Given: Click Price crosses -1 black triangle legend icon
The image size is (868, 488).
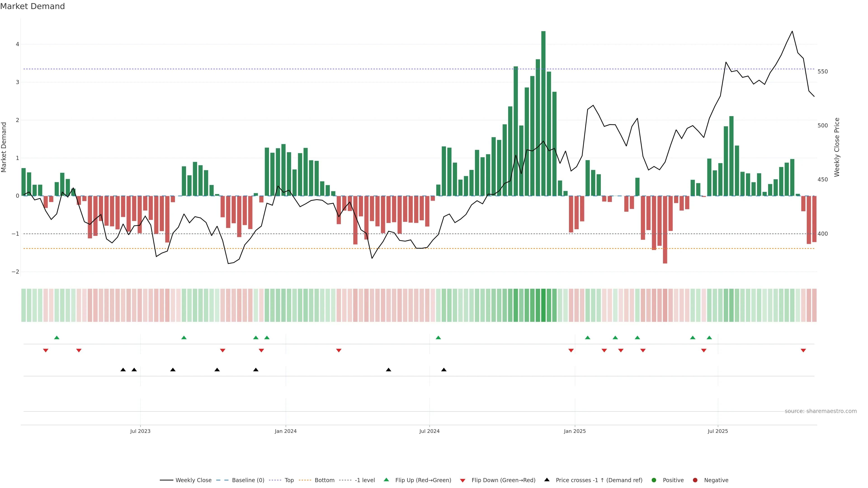Looking at the screenshot, I should pyautogui.click(x=547, y=480).
